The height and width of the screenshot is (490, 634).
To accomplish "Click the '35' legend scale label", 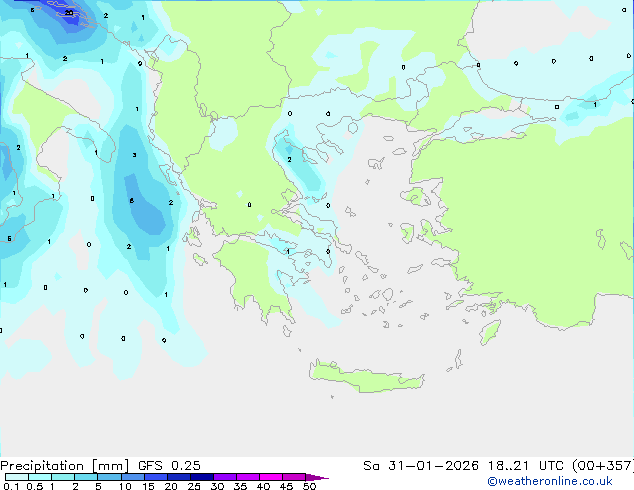I will pyautogui.click(x=240, y=486).
